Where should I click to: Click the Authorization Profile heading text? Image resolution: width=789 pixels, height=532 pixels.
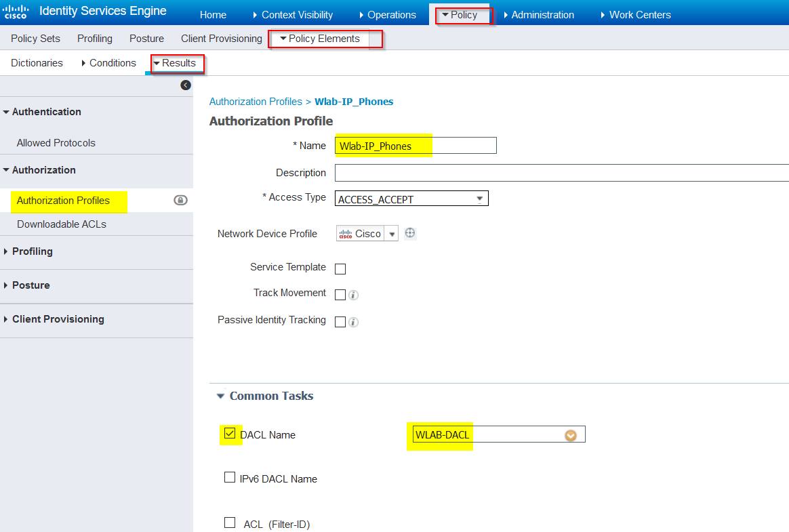point(271,121)
